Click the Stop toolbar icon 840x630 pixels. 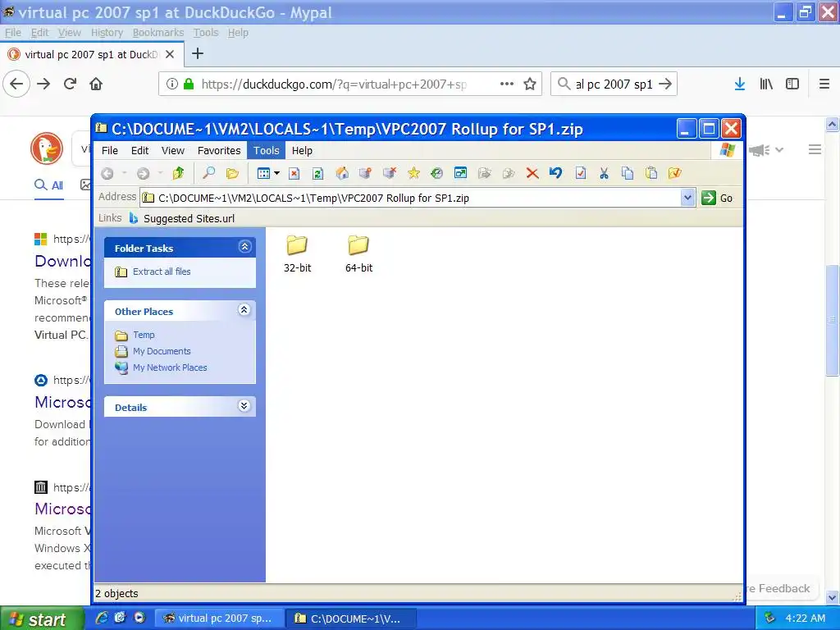[294, 173]
